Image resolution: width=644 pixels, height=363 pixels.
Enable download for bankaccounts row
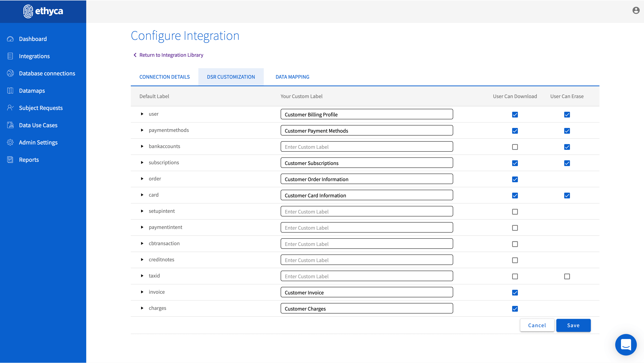(515, 147)
